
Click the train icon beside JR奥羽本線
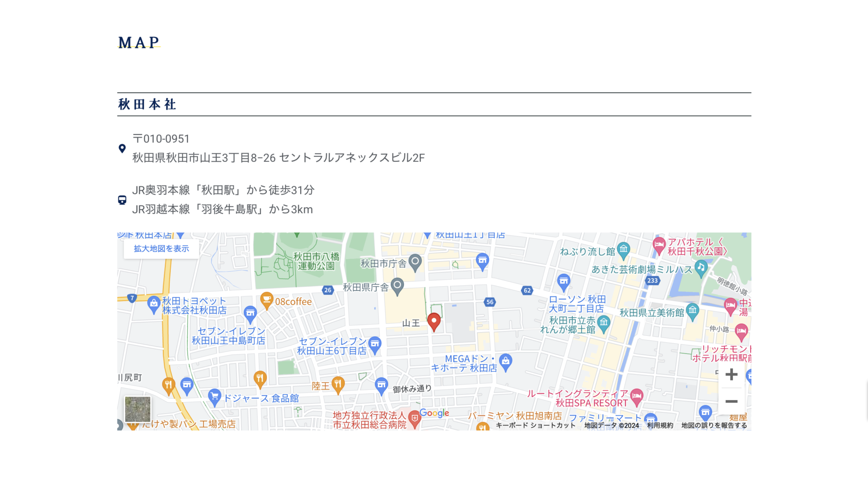click(x=122, y=200)
